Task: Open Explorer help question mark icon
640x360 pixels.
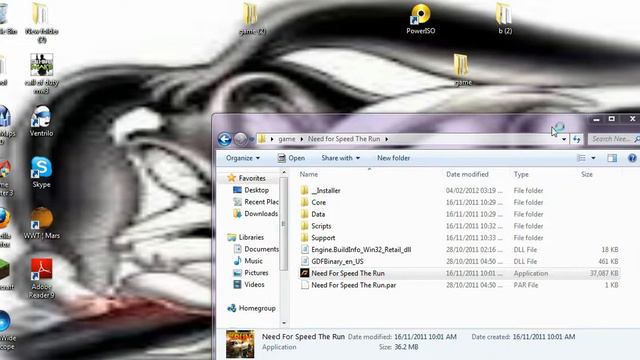Action: [x=632, y=158]
